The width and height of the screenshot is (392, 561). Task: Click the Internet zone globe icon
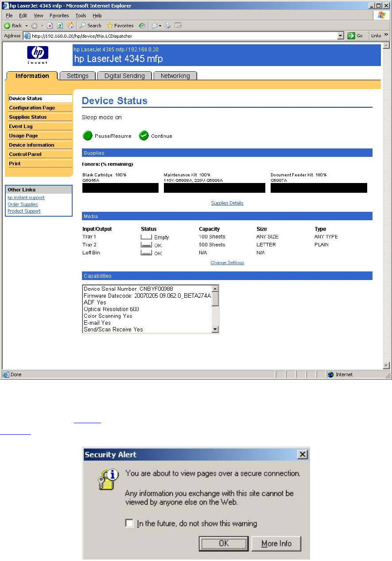pos(330,374)
